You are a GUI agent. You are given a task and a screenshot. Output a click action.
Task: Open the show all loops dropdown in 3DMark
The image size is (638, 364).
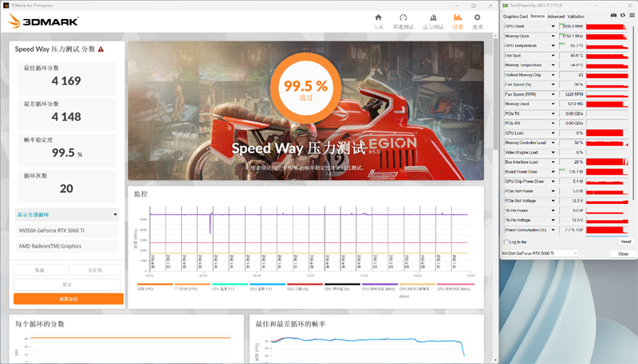(x=67, y=214)
